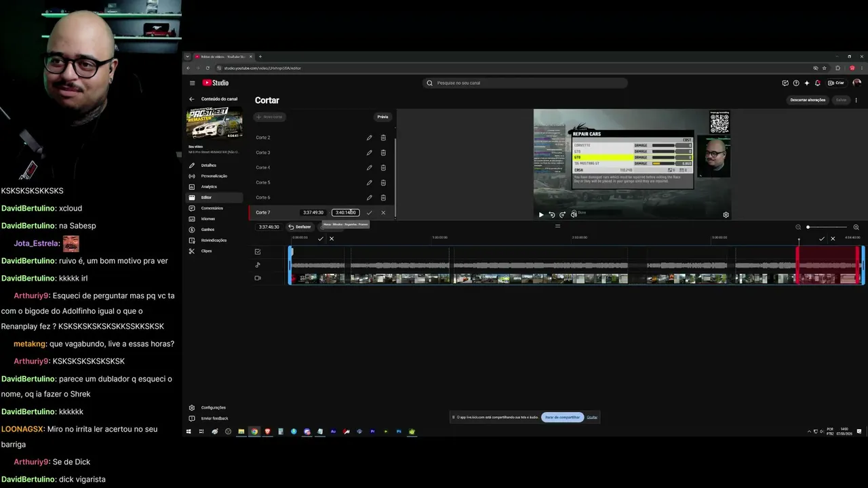This screenshot has width=868, height=488.
Task: Confirm Corte 7 with checkmark icon
Action: pos(370,213)
